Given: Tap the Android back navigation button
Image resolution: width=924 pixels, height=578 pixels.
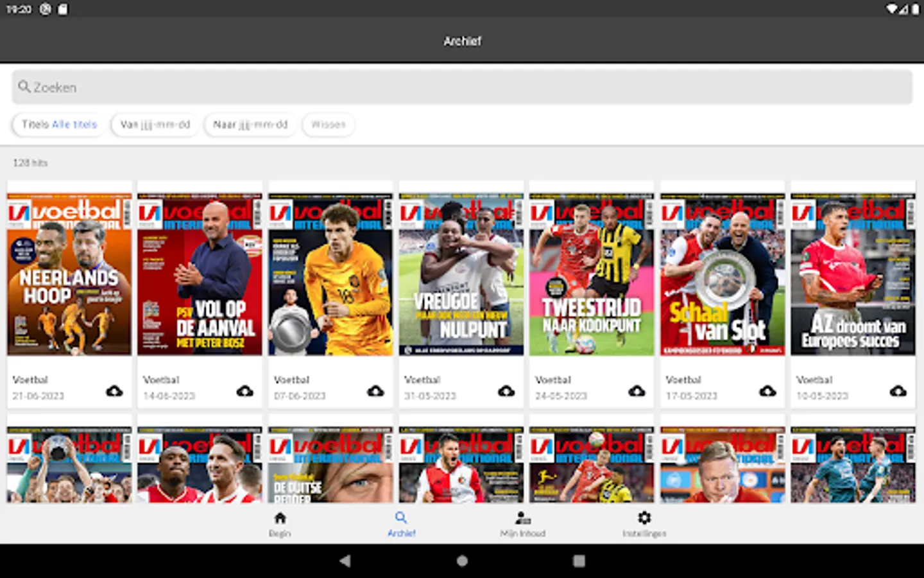Looking at the screenshot, I should click(x=345, y=561).
